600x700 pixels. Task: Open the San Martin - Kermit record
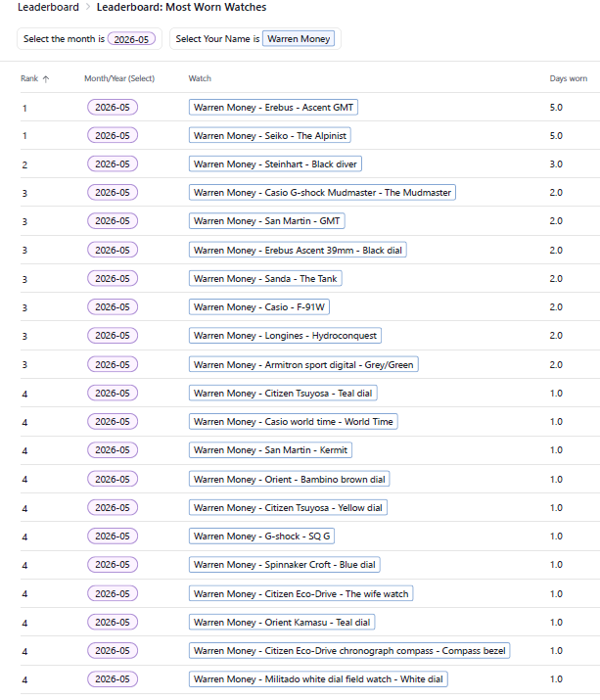(x=270, y=450)
